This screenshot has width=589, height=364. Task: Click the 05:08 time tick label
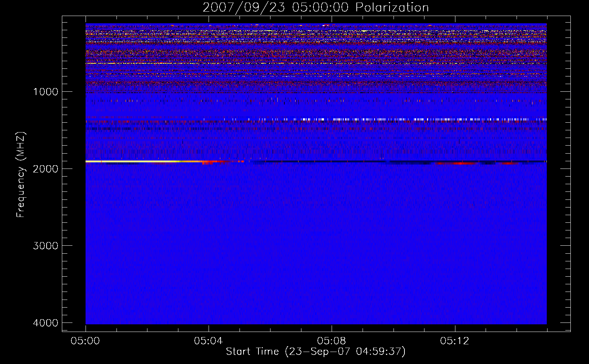(x=332, y=341)
